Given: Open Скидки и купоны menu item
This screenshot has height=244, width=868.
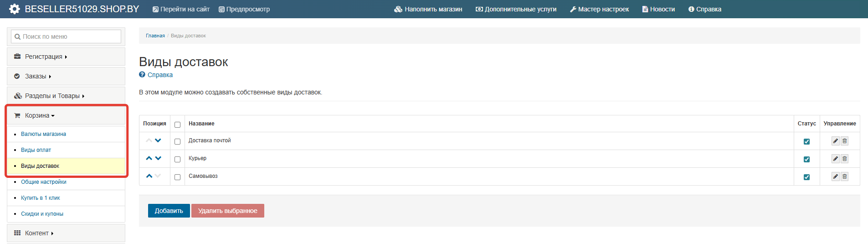Looking at the screenshot, I should (x=42, y=214).
